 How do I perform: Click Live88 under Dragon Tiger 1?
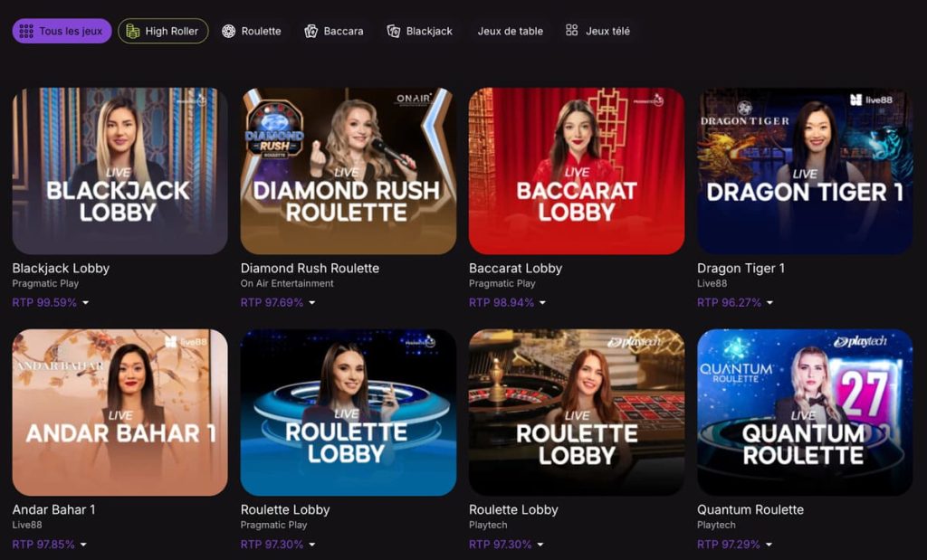point(712,283)
